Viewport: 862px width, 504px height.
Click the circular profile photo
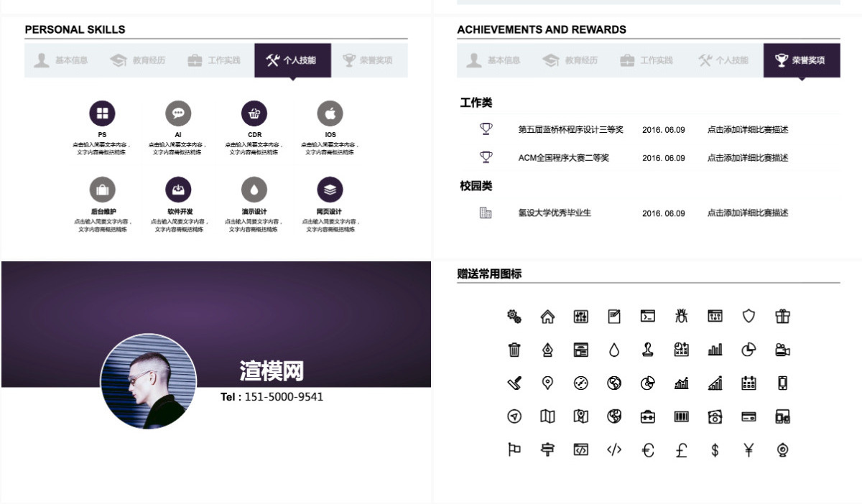(x=148, y=381)
